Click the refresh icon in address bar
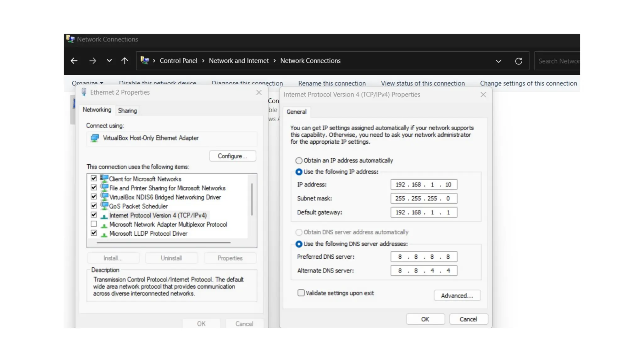The height and width of the screenshot is (362, 644). pyautogui.click(x=519, y=61)
